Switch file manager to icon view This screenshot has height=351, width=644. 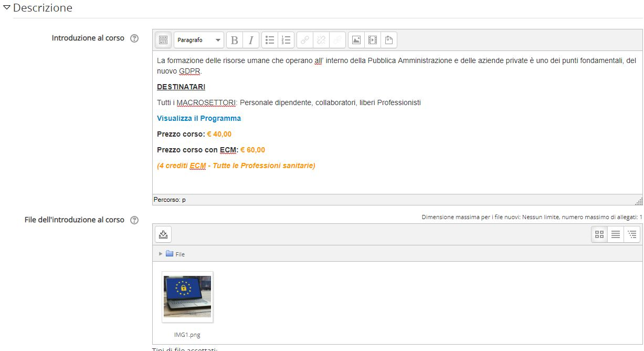[x=599, y=234]
